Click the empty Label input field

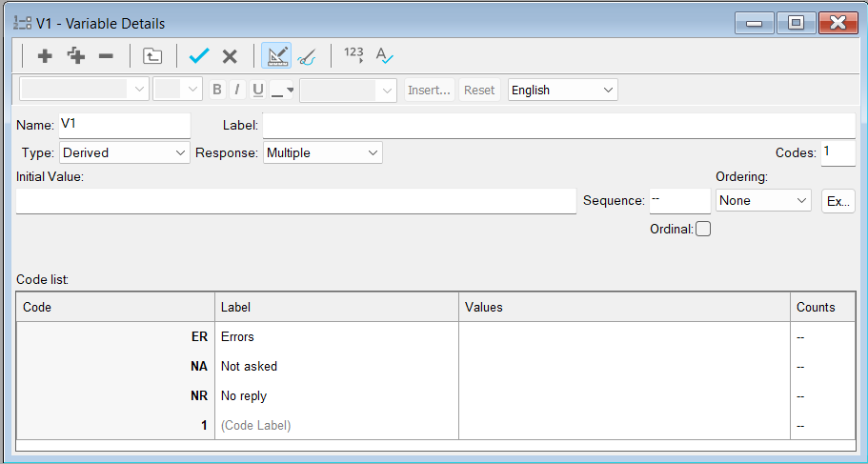pyautogui.click(x=558, y=125)
